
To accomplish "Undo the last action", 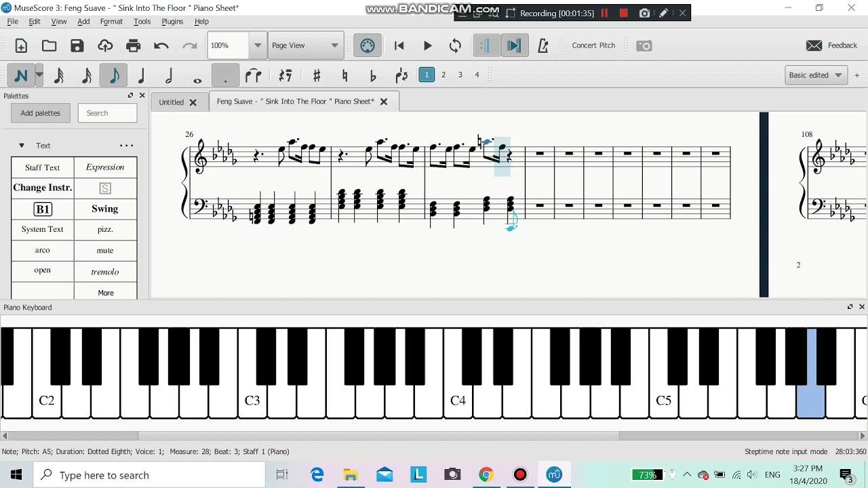I will [x=161, y=46].
